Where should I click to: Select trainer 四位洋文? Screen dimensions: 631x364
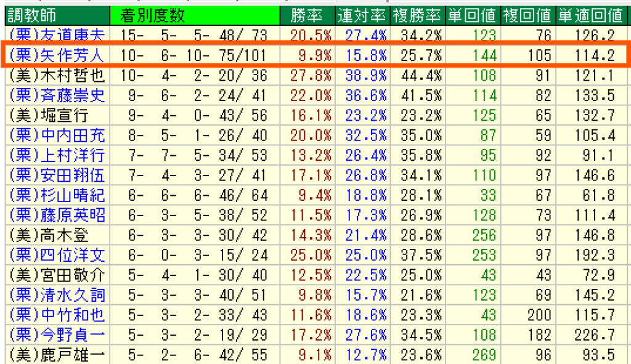pos(57,255)
